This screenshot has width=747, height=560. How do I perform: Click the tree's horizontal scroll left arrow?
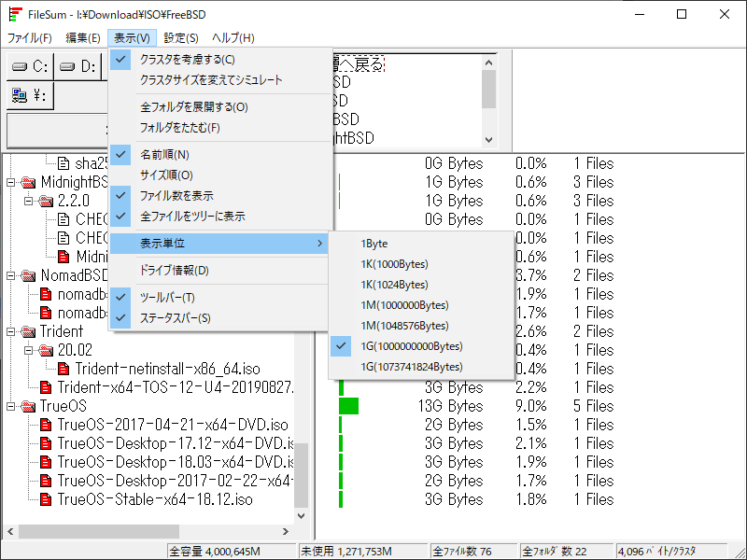click(x=10, y=531)
